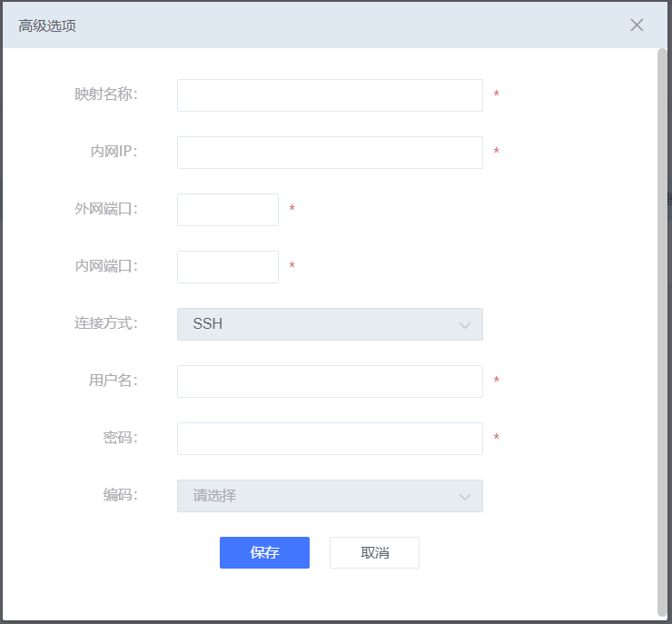Image resolution: width=672 pixels, height=624 pixels.
Task: Close the 高级选项 dialog with the X icon
Action: (637, 25)
